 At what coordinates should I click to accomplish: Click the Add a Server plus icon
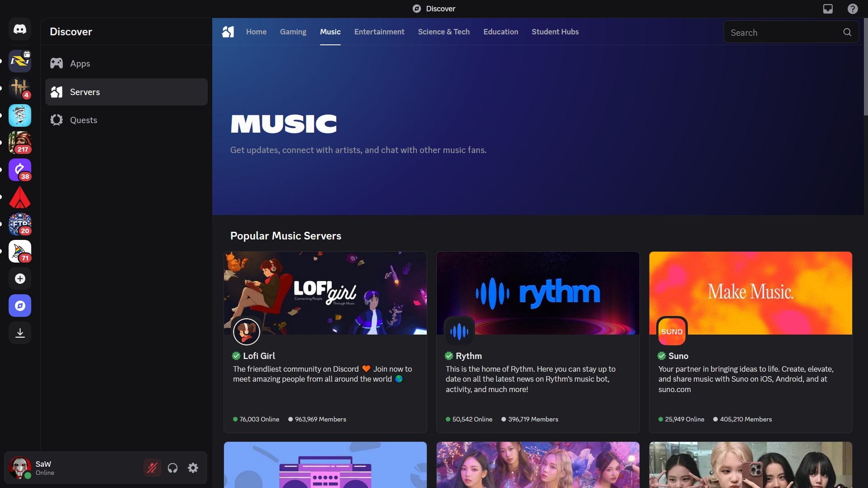coord(20,278)
